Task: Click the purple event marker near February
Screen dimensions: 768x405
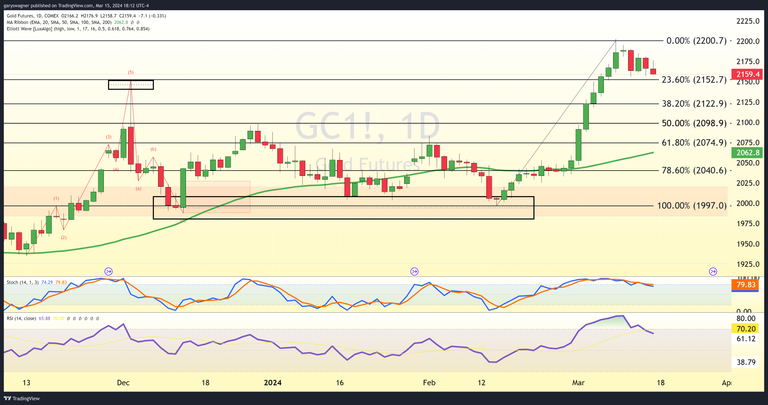Action: coord(414,271)
